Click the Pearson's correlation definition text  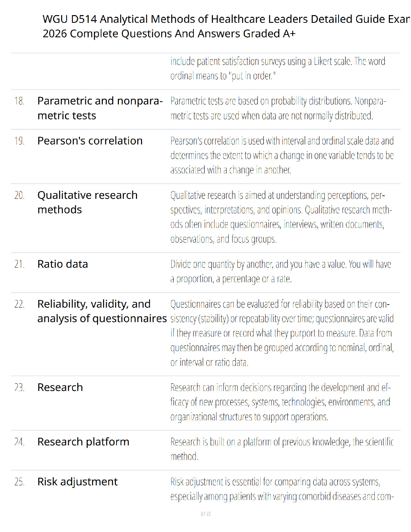[282, 155]
